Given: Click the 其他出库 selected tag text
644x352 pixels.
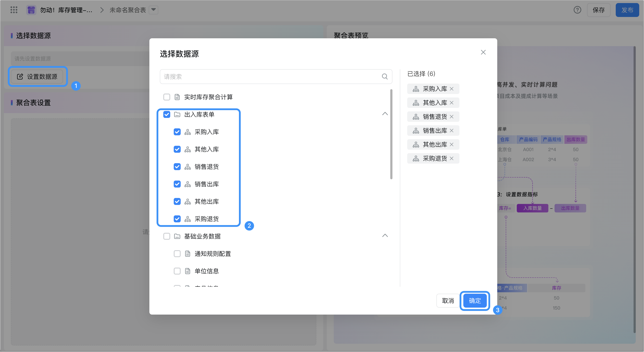Looking at the screenshot, I should (435, 145).
